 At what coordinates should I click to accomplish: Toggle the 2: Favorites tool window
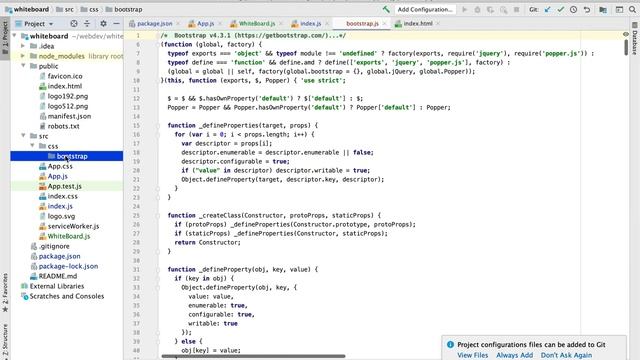click(5, 292)
